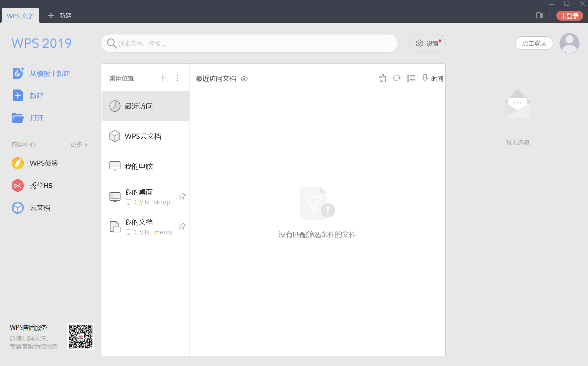The height and width of the screenshot is (366, 588).
Task: Click the 暂无消息 text
Action: click(x=518, y=142)
